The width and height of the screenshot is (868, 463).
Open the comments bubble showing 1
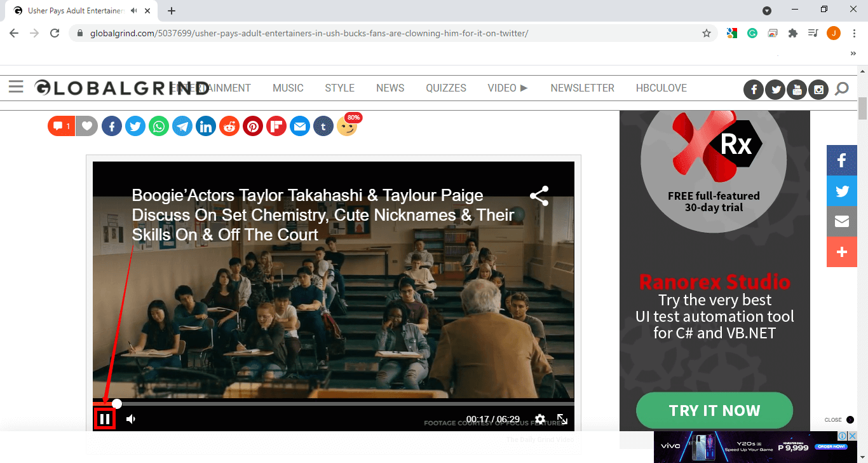coord(61,126)
